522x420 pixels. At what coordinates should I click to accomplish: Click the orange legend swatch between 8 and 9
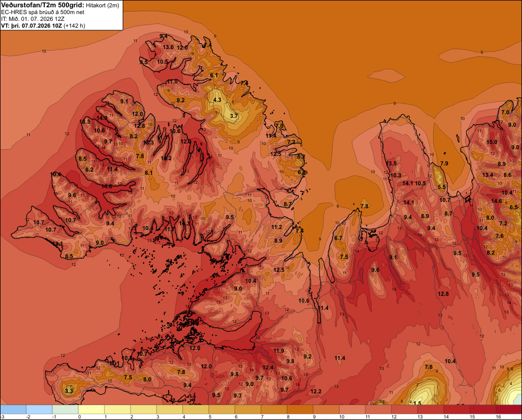click(300, 409)
